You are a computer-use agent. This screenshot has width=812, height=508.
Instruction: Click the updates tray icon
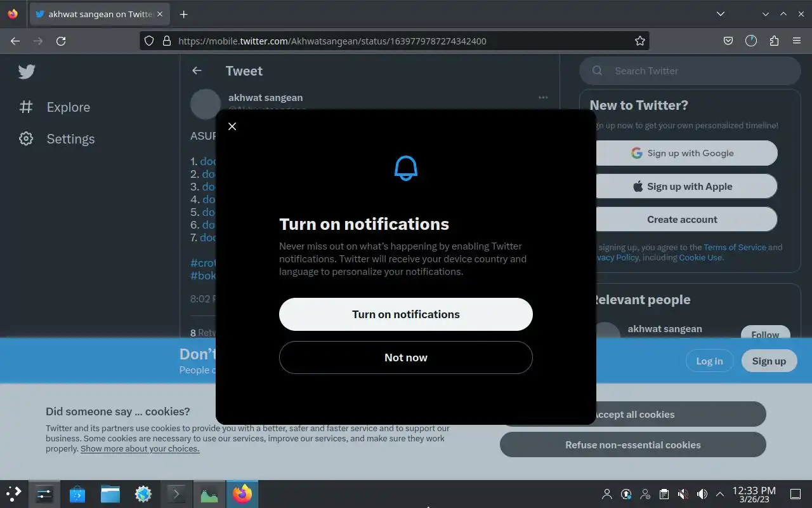pos(626,494)
